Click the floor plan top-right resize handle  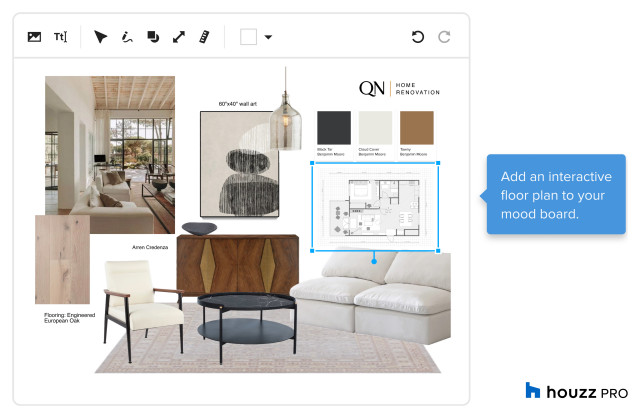tap(438, 163)
